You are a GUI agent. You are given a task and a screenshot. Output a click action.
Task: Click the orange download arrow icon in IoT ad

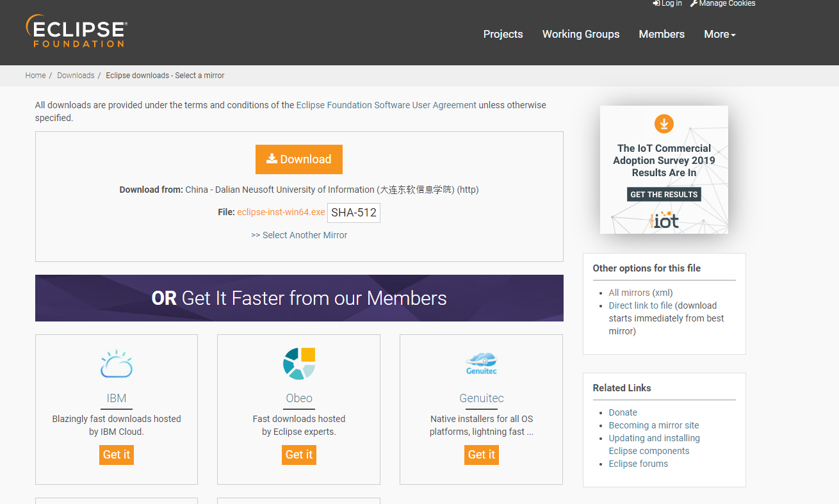[664, 124]
